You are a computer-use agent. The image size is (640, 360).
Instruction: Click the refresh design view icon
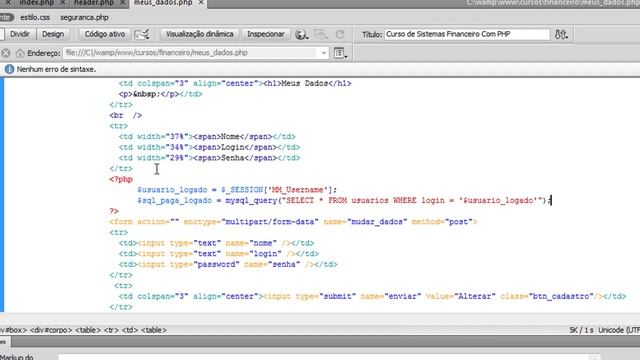(340, 34)
